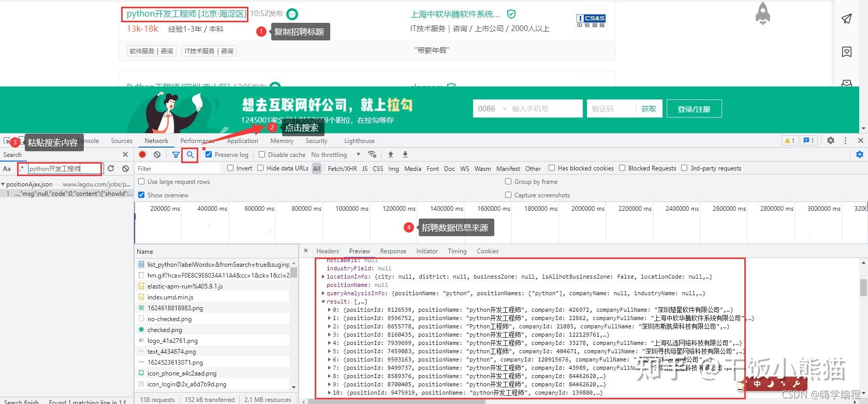
Task: Open DevTools settings gear icon
Action: (x=831, y=140)
